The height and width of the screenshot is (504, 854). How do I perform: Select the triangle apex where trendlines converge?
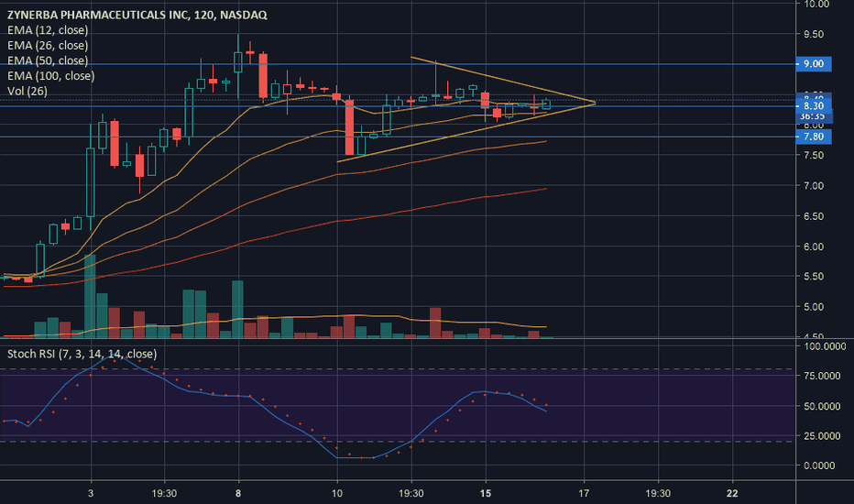[x=594, y=102]
